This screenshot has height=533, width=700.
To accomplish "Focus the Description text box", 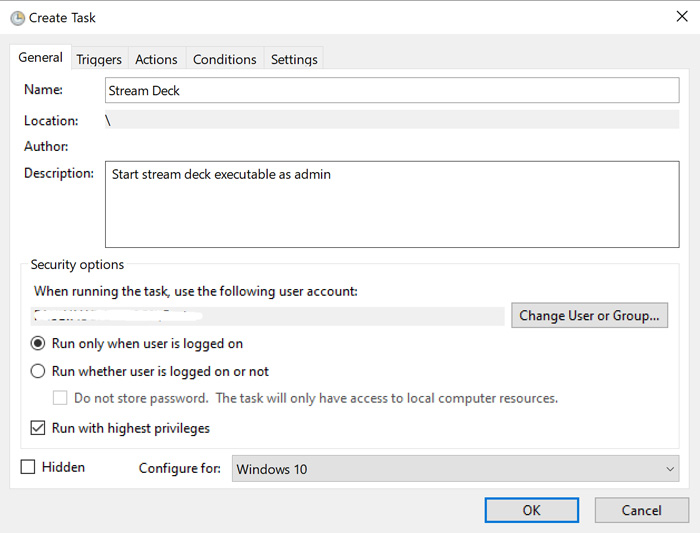I will pyautogui.click(x=391, y=204).
